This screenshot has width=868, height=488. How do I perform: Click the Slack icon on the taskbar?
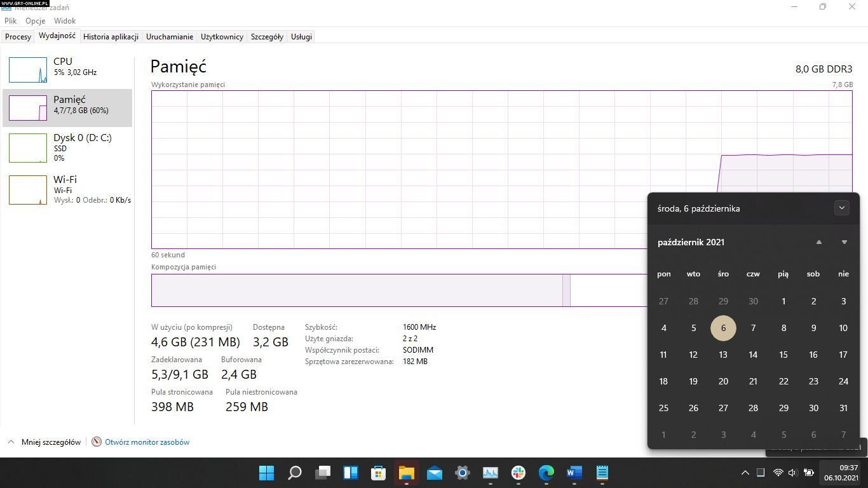click(519, 473)
